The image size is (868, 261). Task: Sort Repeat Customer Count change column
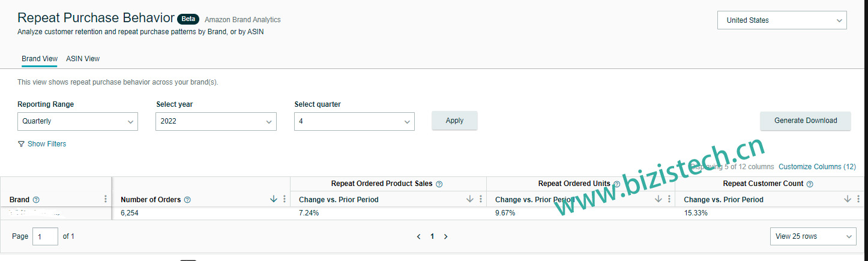click(848, 199)
